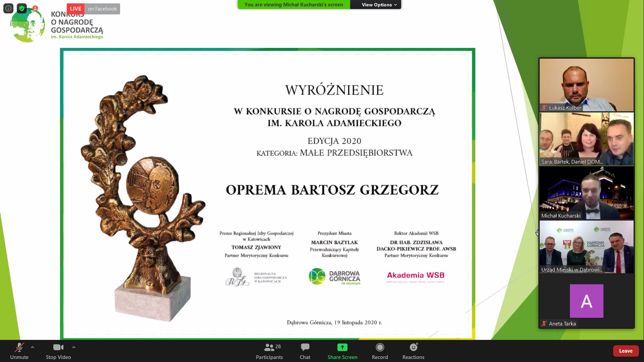Unmute the microphone
644x362 pixels.
(x=19, y=351)
